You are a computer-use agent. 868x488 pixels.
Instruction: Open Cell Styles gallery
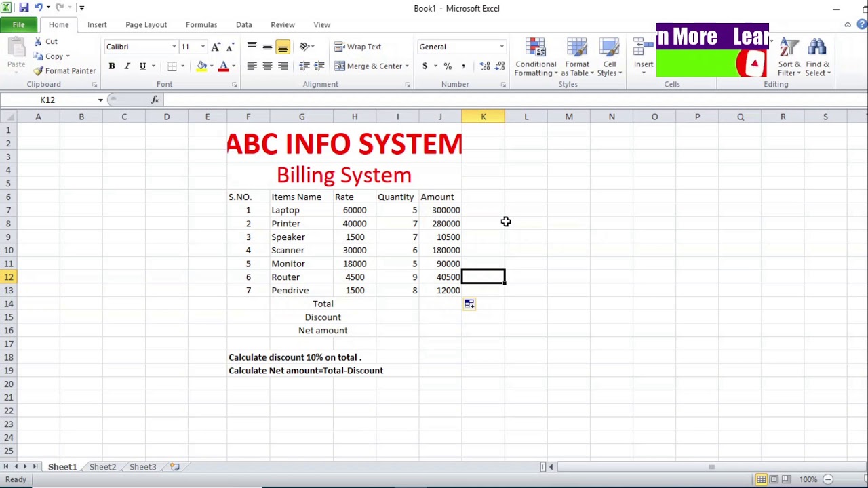(x=610, y=58)
